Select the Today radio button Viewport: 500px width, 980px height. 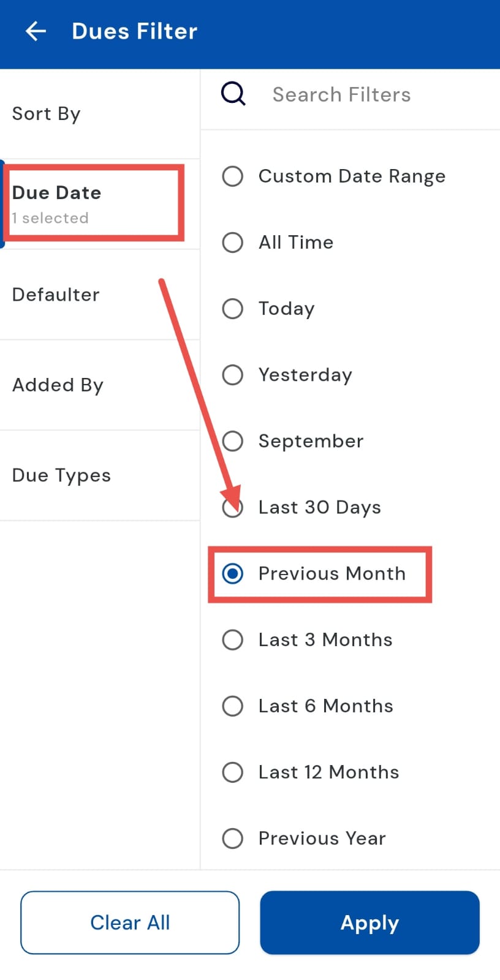233,309
